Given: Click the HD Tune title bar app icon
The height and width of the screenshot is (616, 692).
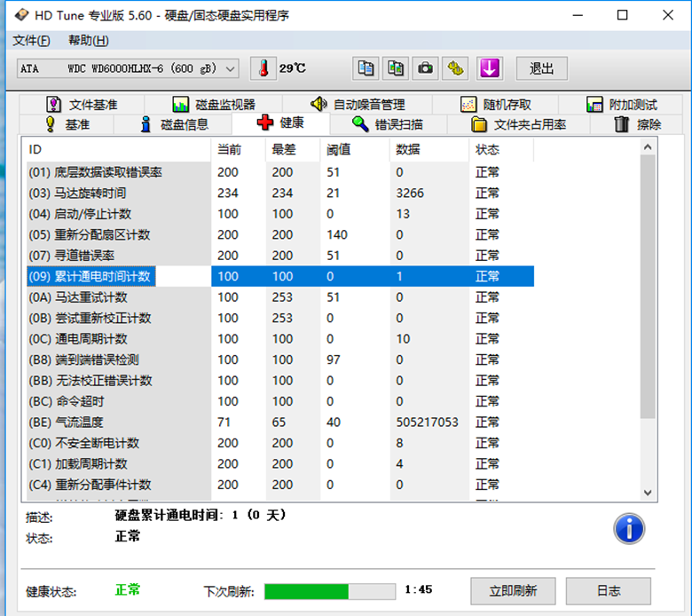Looking at the screenshot, I should click(x=21, y=15).
